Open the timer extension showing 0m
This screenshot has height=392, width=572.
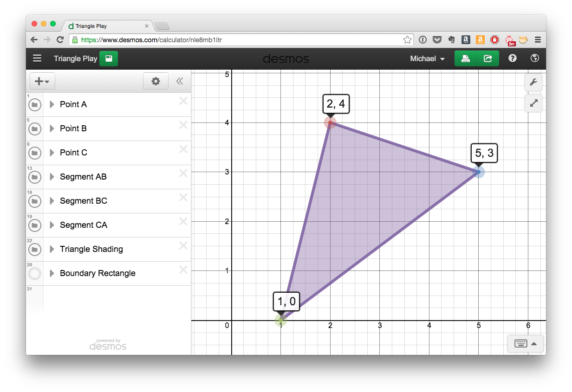(510, 41)
